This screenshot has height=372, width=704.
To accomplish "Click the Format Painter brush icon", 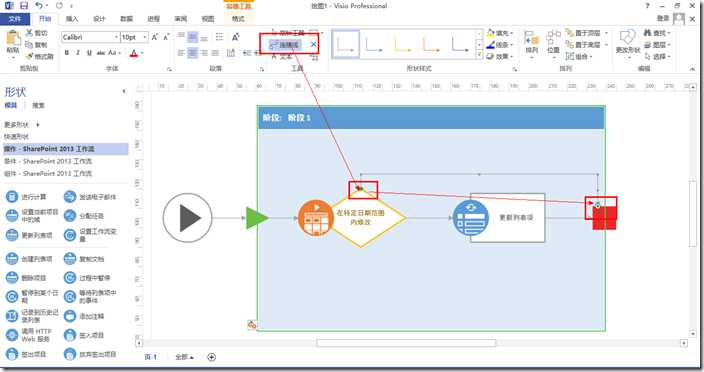I will (29, 56).
